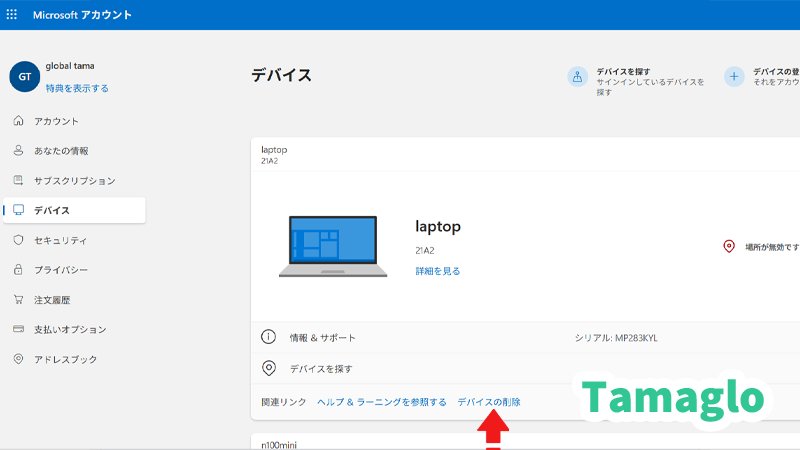The width and height of the screenshot is (800, 450).
Task: Click the laptop device thumbnail image
Action: click(x=333, y=246)
